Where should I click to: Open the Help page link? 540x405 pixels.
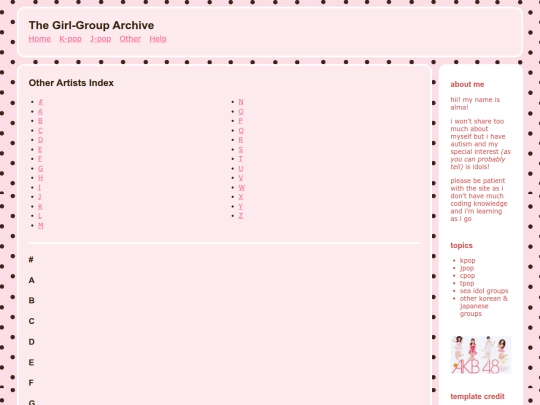tap(158, 39)
